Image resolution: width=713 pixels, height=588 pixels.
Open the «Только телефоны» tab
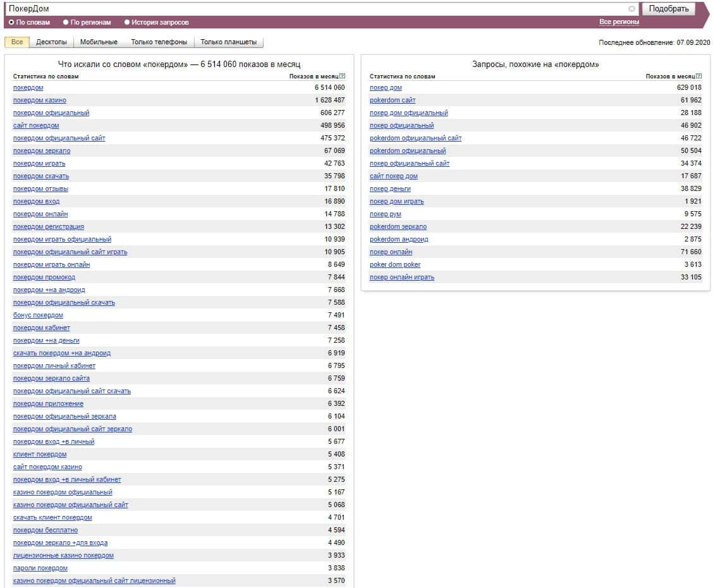point(159,42)
